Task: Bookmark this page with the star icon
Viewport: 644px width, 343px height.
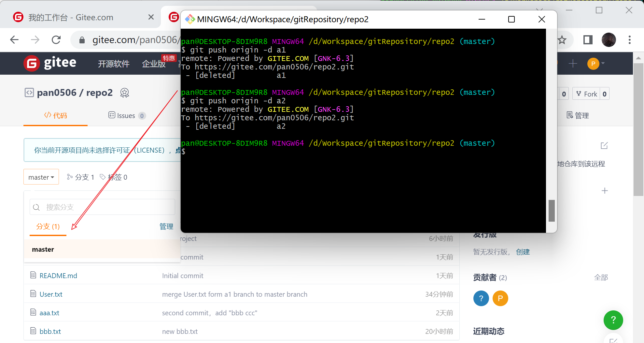Action: 562,40
